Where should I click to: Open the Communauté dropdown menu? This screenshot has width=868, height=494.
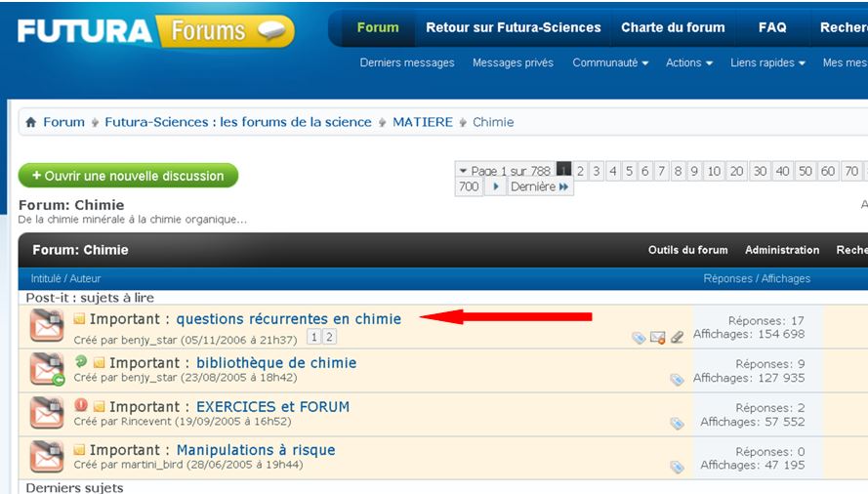pos(610,62)
